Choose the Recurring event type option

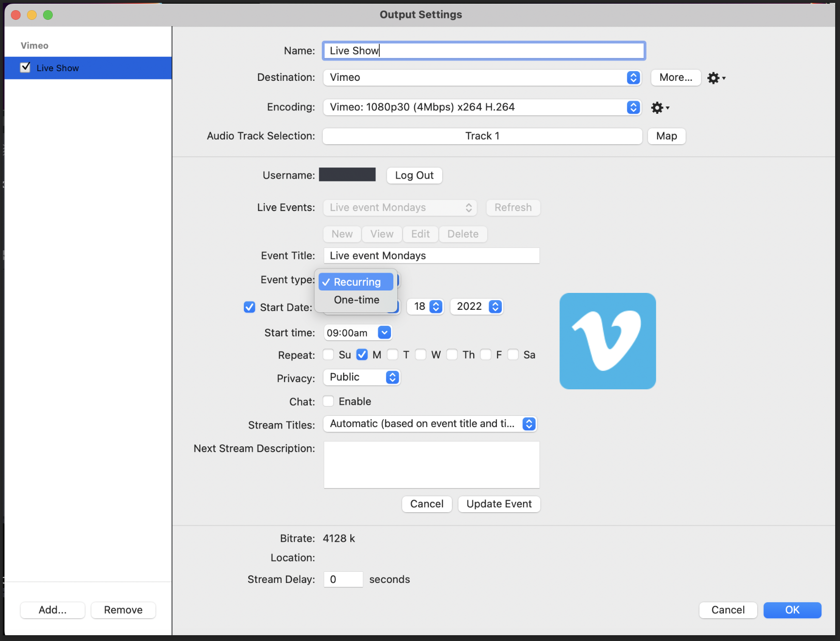tap(357, 282)
